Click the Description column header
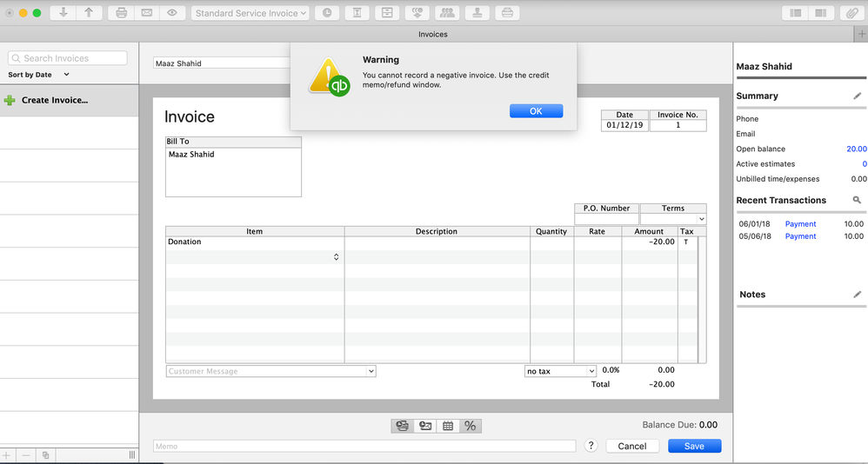The width and height of the screenshot is (868, 464). (x=437, y=232)
